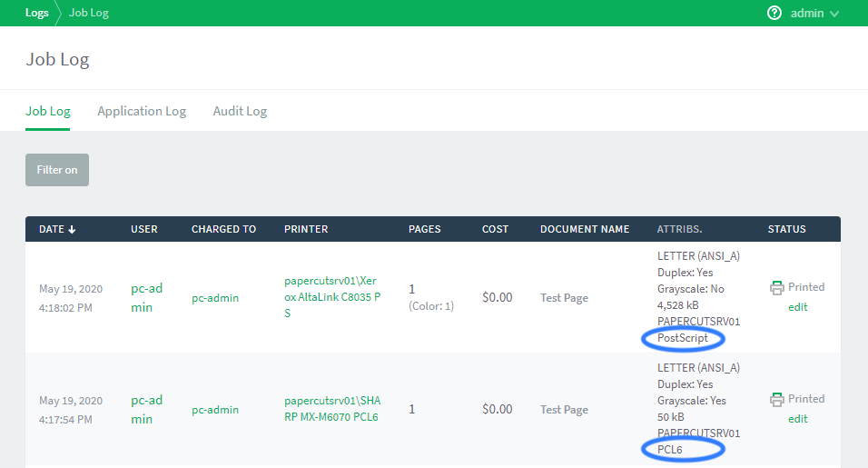Image resolution: width=868 pixels, height=468 pixels.
Task: Select the (Color: 1) pages text
Action: click(431, 305)
